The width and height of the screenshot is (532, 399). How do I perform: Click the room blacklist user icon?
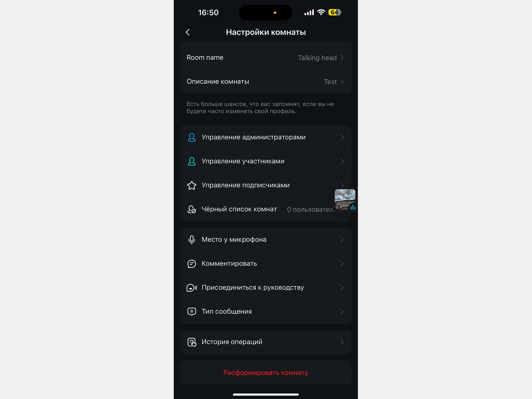[192, 209]
